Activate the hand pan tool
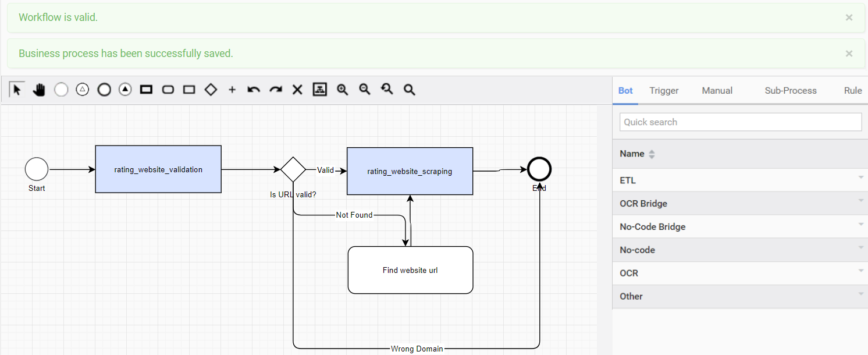 coord(39,90)
